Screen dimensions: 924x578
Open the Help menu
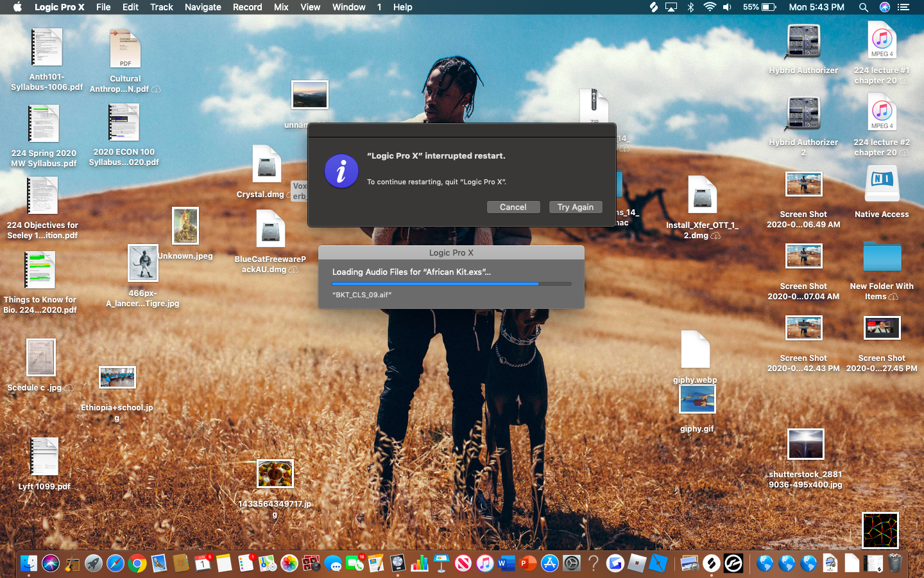coord(403,7)
